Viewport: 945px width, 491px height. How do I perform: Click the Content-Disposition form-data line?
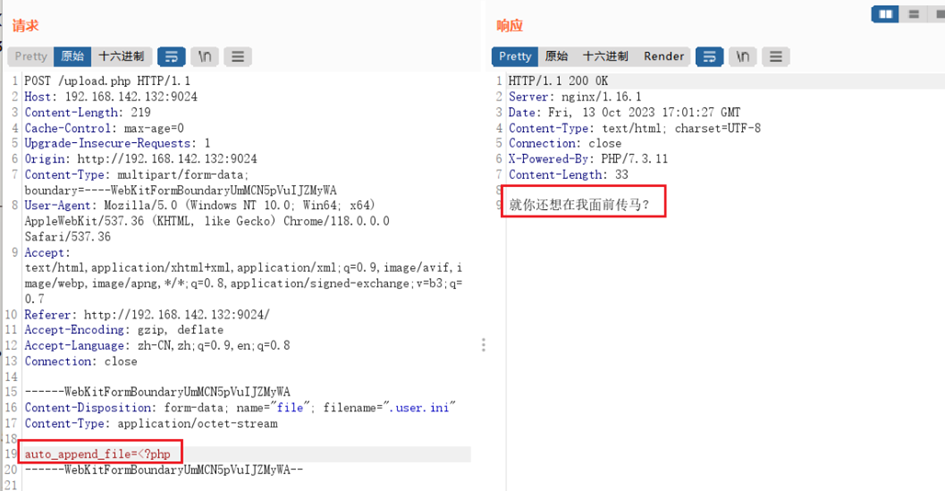click(240, 408)
